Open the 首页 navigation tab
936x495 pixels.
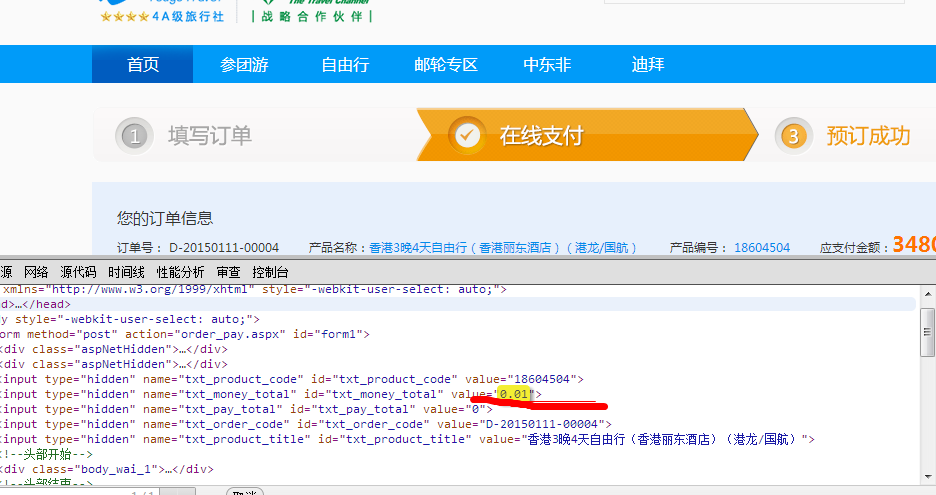click(143, 64)
